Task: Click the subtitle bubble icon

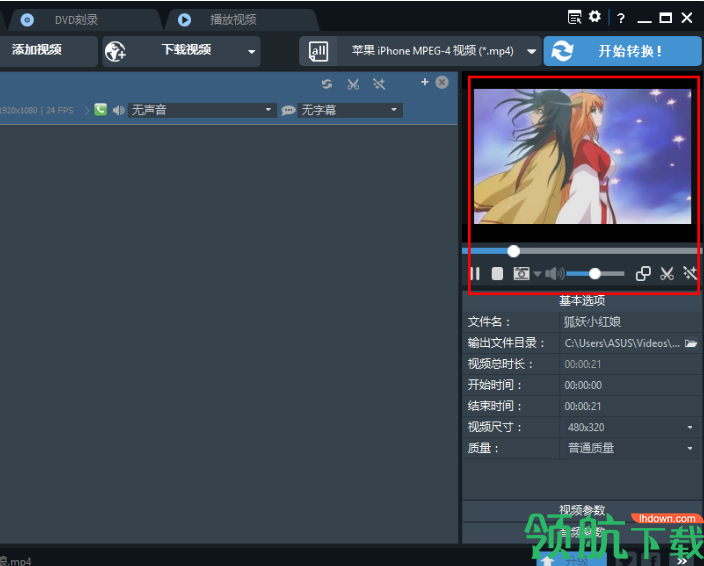Action: point(288,110)
